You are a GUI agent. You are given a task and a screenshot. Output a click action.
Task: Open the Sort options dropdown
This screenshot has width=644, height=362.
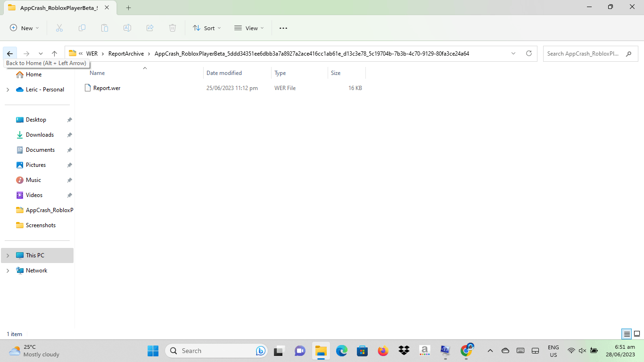click(x=206, y=28)
